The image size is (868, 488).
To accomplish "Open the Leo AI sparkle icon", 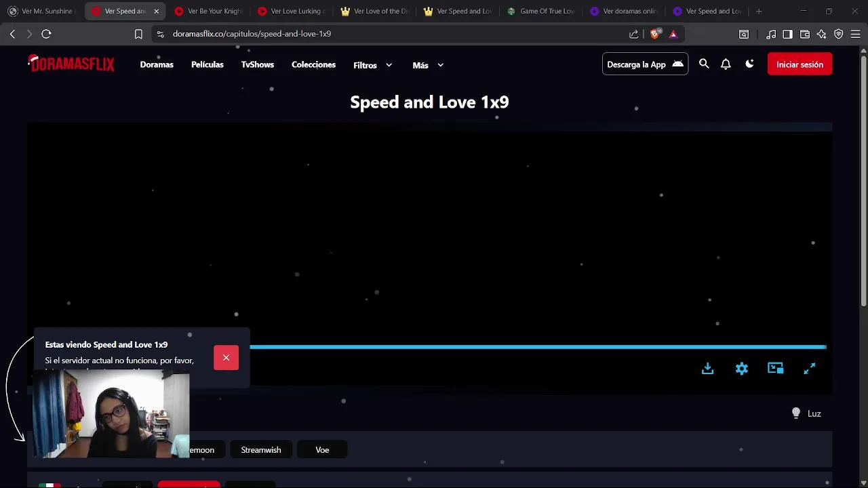I will click(x=822, y=34).
